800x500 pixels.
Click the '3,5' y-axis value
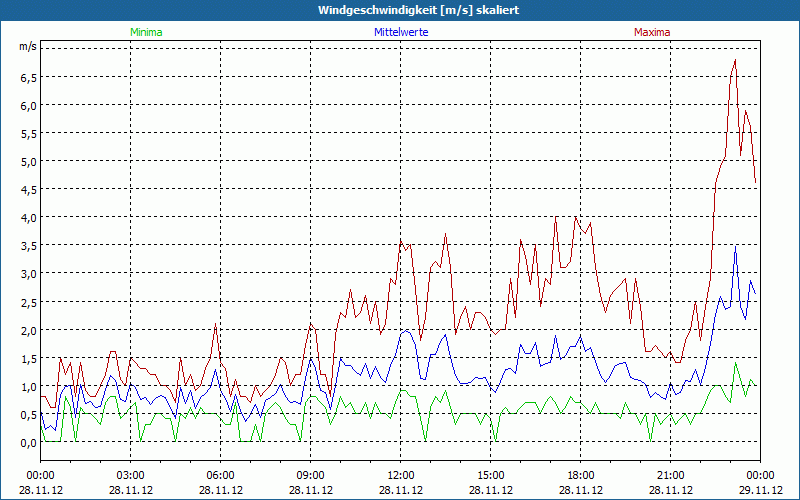29,246
